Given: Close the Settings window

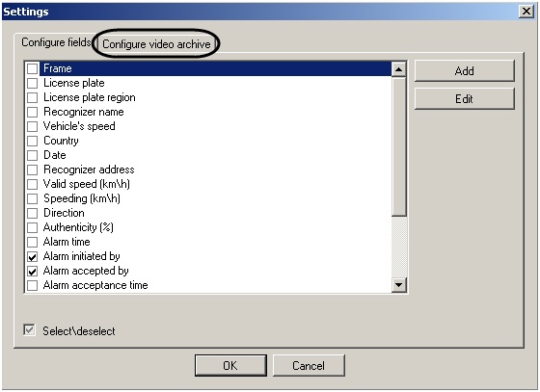Looking at the screenshot, I should (x=526, y=12).
